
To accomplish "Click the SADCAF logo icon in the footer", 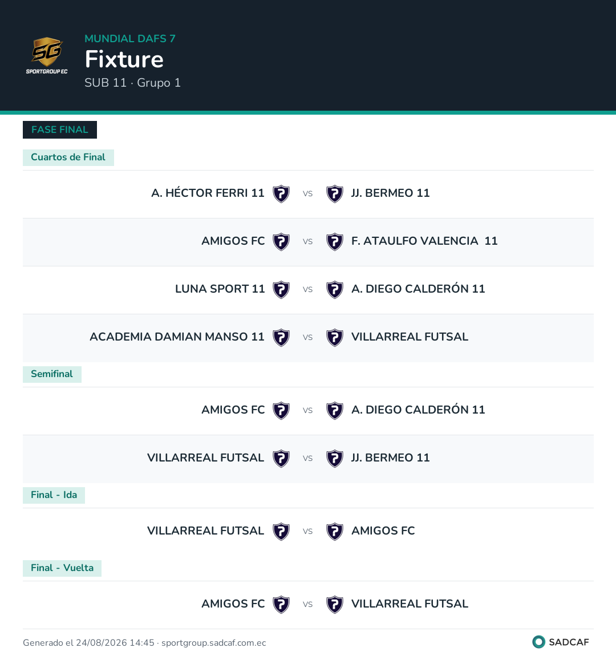I will click(x=538, y=642).
